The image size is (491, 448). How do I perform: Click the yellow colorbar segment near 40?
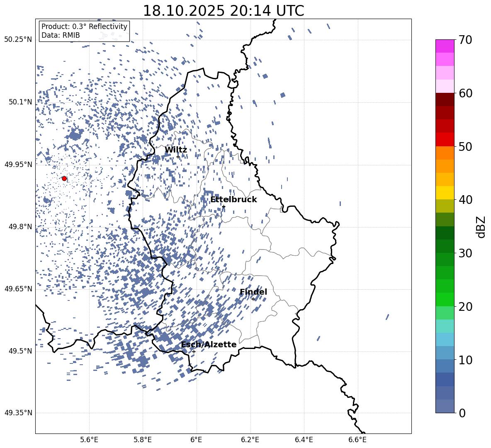(445, 193)
